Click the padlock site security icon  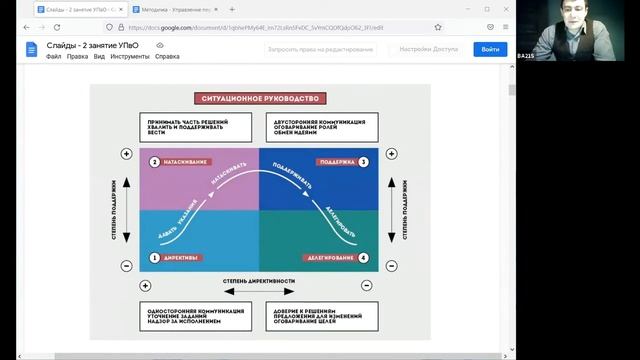pos(121,27)
